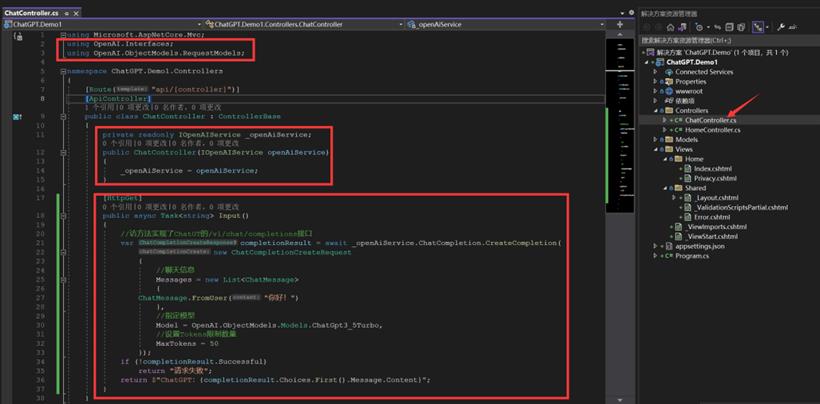Click the split editor plus icon
The width and height of the screenshot is (820, 404).
(620, 24)
